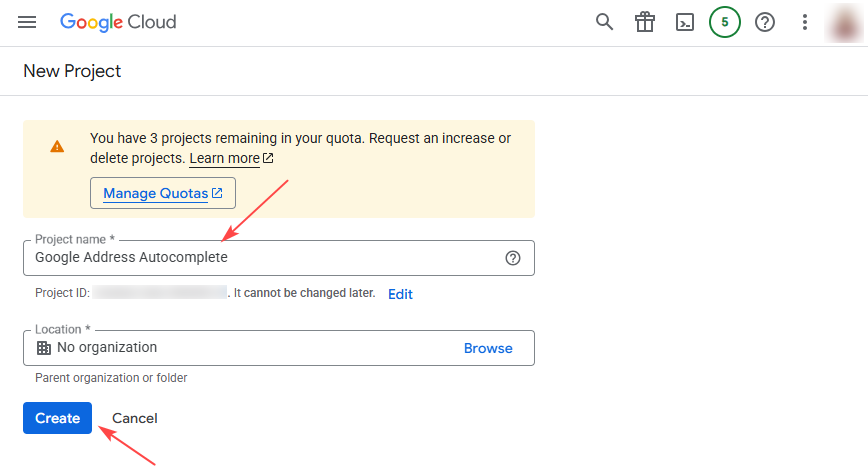Open the three-dot settings menu
This screenshot has width=868, height=470.
coord(805,22)
